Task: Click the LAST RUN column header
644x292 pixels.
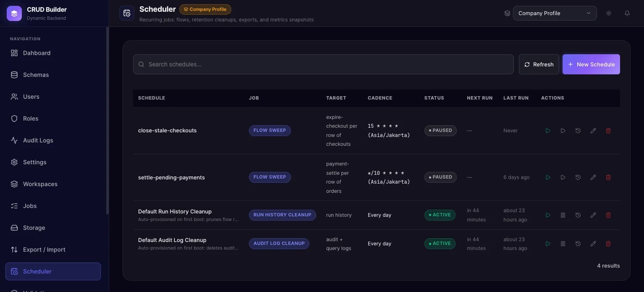Action: 516,98
